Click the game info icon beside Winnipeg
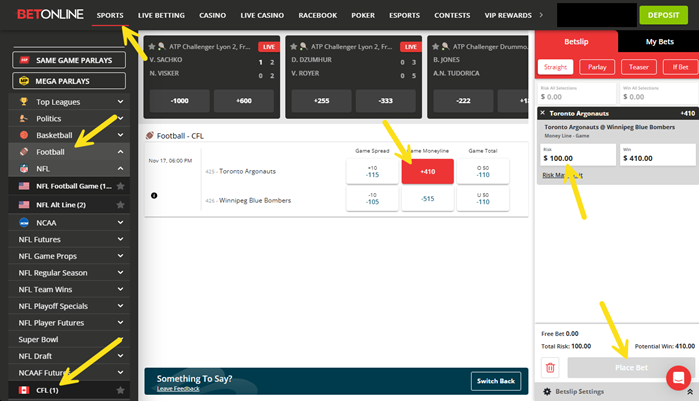 [x=153, y=195]
